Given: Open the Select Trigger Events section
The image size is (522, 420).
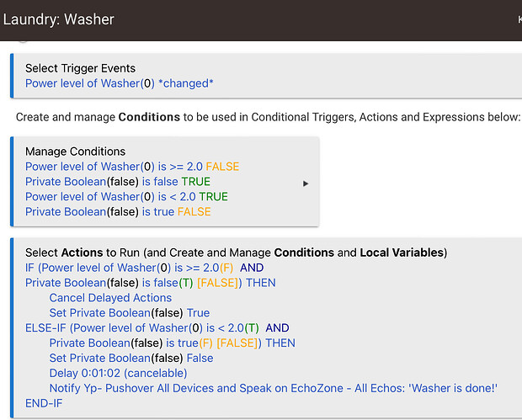Looking at the screenshot, I should point(80,68).
